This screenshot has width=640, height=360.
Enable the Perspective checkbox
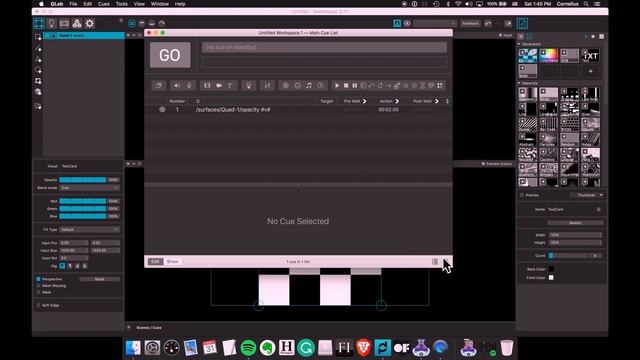click(x=38, y=279)
